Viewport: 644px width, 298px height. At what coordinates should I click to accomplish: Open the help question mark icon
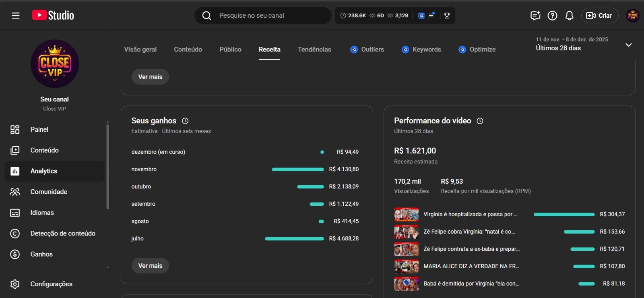pyautogui.click(x=552, y=16)
